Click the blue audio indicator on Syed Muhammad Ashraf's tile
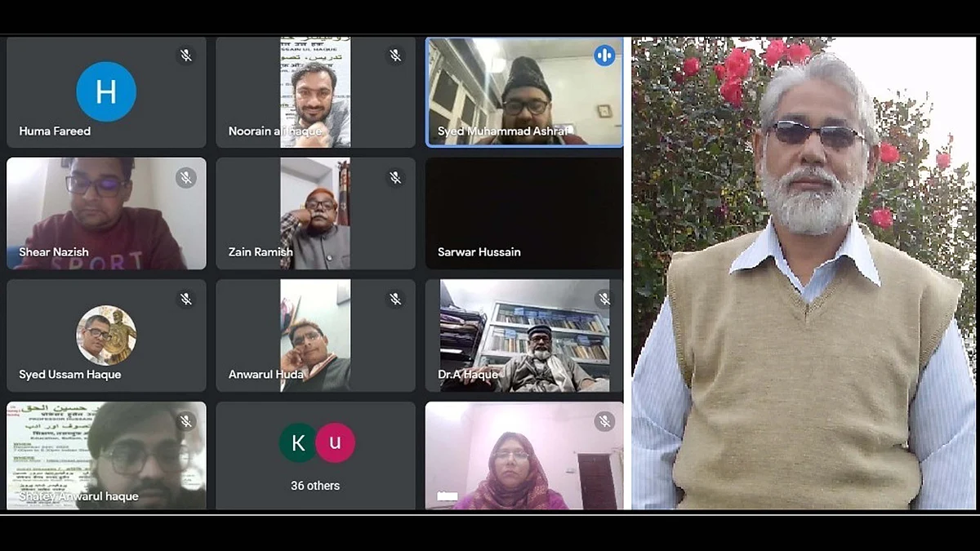 click(604, 56)
